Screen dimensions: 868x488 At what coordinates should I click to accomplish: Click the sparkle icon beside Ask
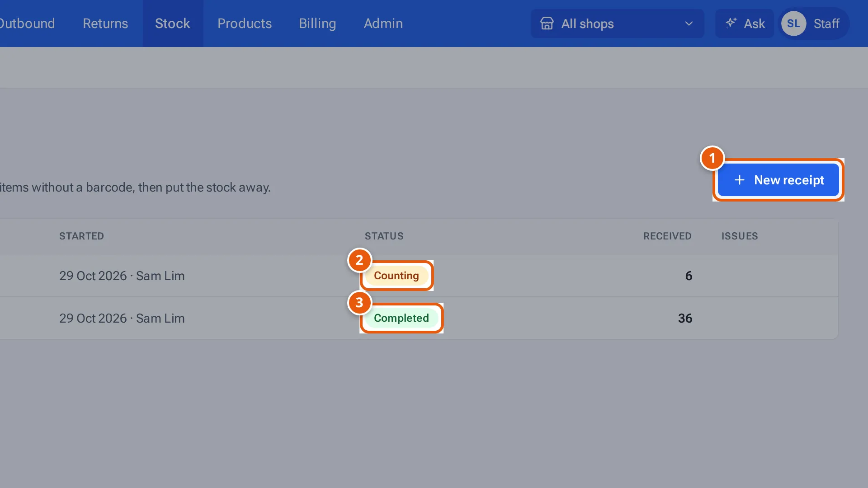tap(731, 23)
